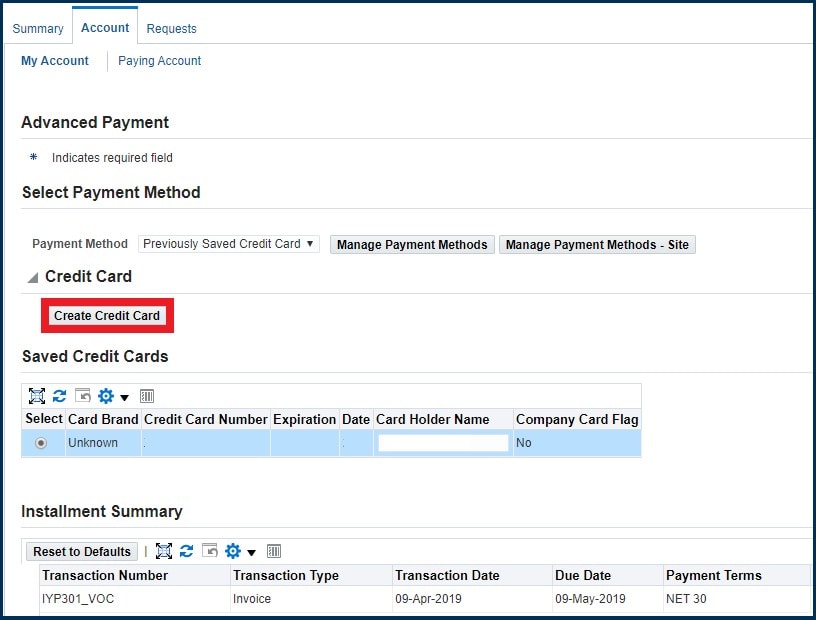Switch to the Requests tab

pyautogui.click(x=171, y=29)
